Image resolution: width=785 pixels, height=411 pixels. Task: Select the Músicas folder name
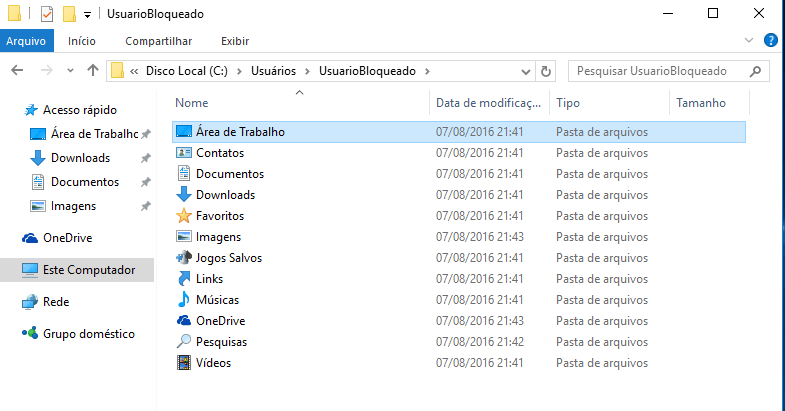pos(217,300)
